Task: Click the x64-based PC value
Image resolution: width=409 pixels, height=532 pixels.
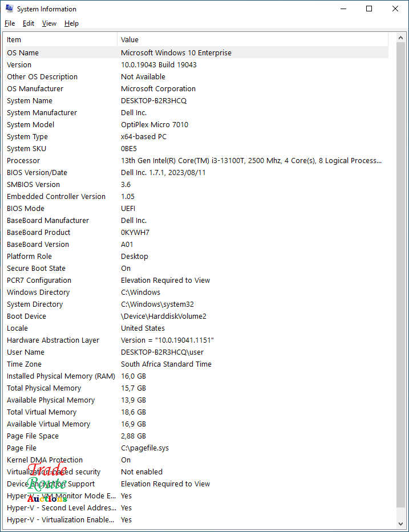Action: pos(144,137)
